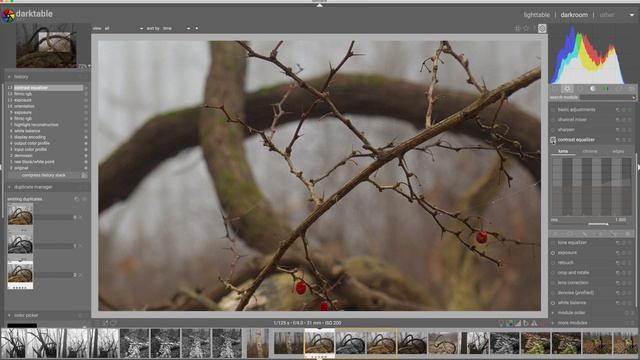
Task: Click the presets icon of contrast equalizer module
Action: (x=630, y=140)
